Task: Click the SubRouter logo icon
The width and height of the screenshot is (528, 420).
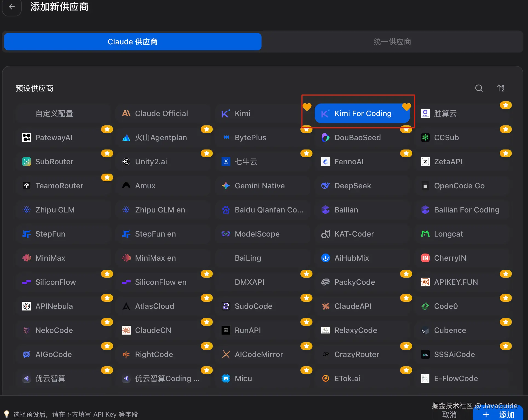Action: [x=27, y=162]
